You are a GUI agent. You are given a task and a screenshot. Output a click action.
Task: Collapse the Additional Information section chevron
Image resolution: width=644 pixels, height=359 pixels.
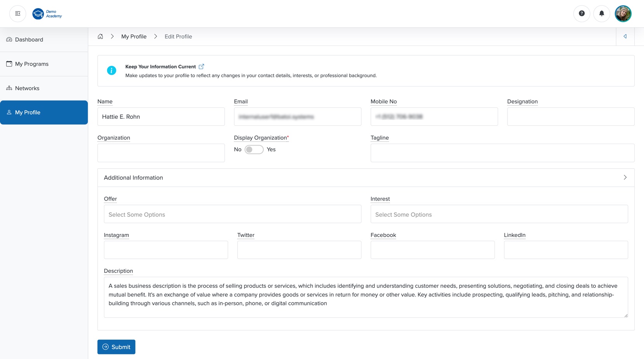625,177
